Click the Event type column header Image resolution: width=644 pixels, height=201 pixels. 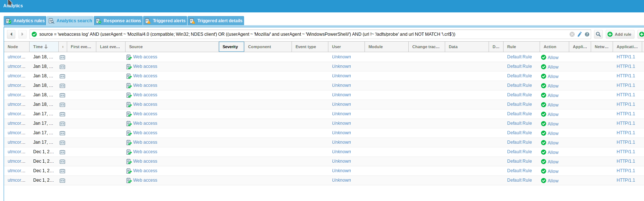pyautogui.click(x=310, y=47)
